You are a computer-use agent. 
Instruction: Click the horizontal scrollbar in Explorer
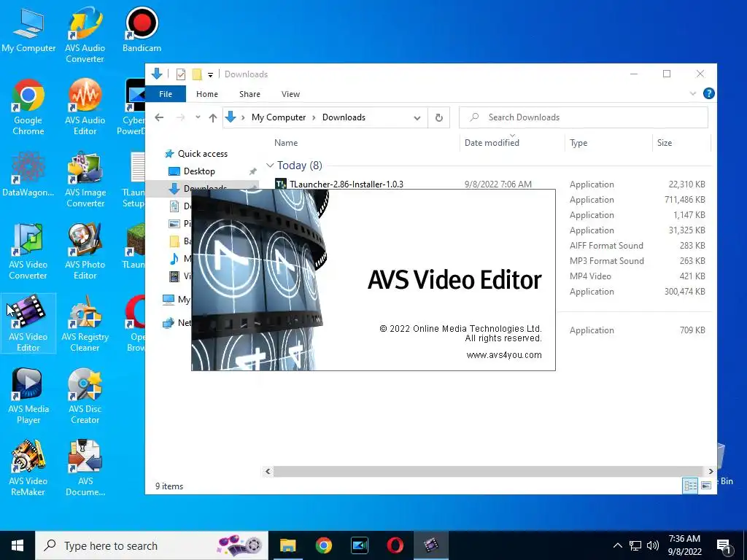coord(488,472)
